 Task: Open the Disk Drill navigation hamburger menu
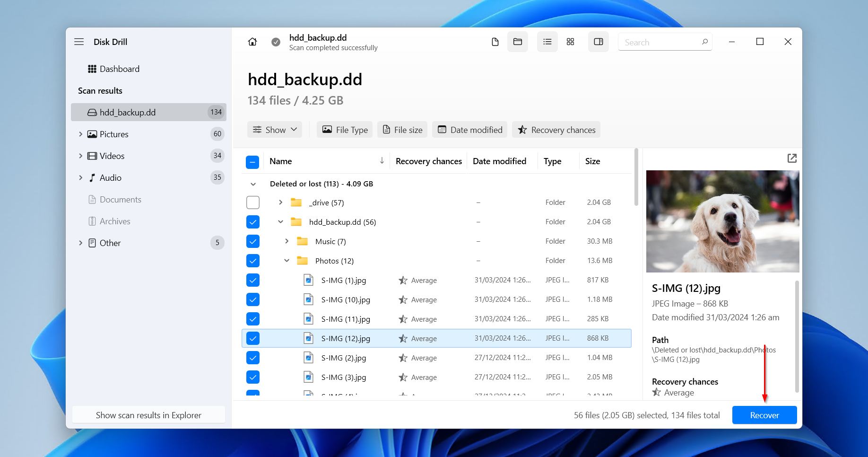(79, 42)
